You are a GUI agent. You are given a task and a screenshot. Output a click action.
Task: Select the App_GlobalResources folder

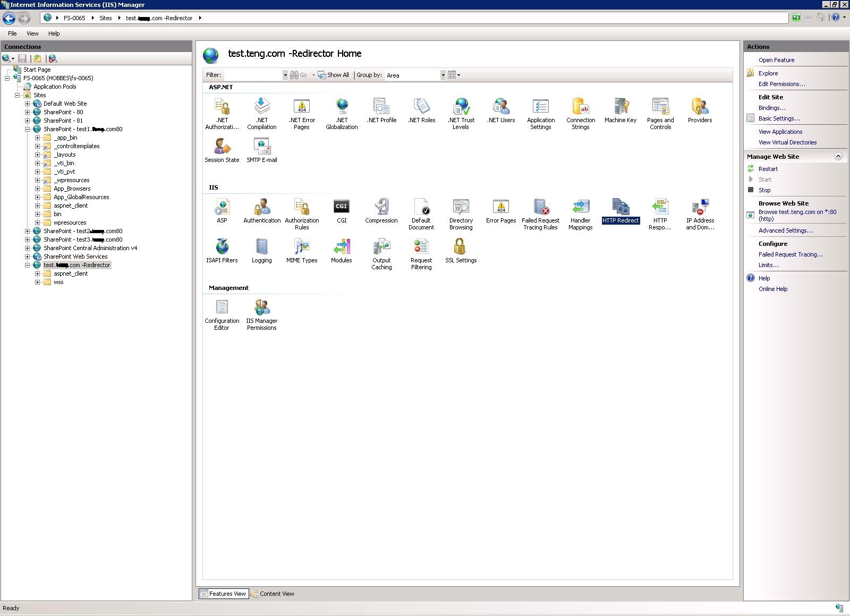coord(81,197)
